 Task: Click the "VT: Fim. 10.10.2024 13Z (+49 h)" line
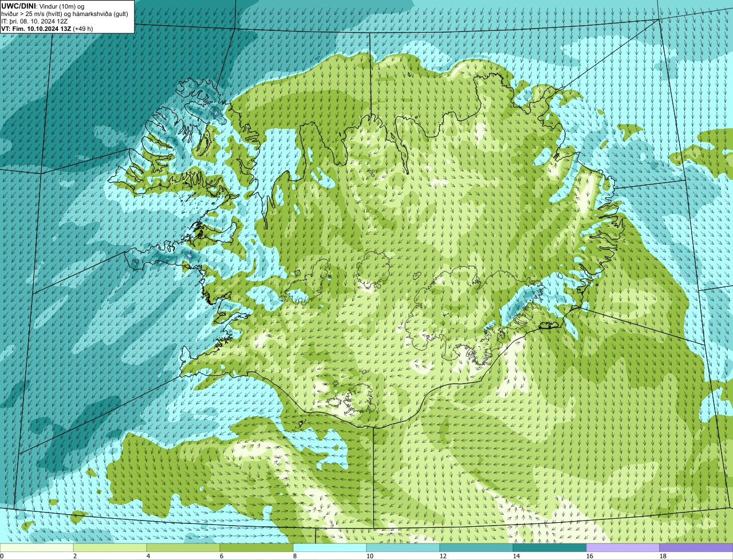(47, 29)
